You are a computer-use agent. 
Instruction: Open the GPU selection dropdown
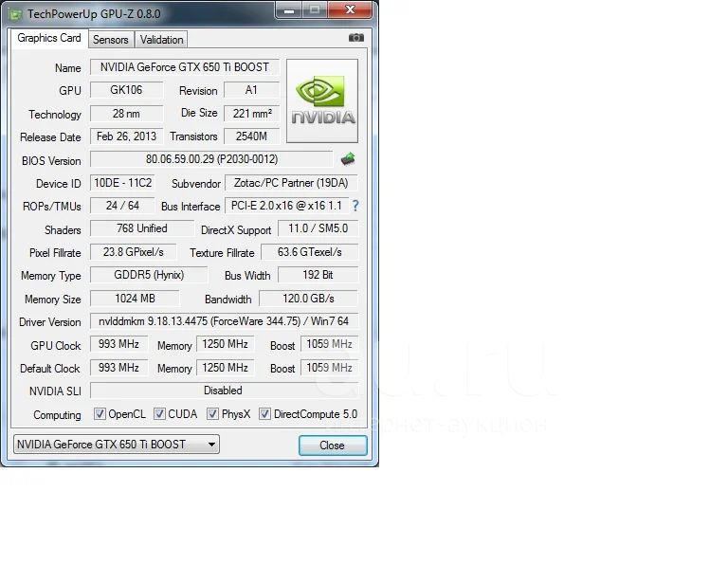coord(117,445)
